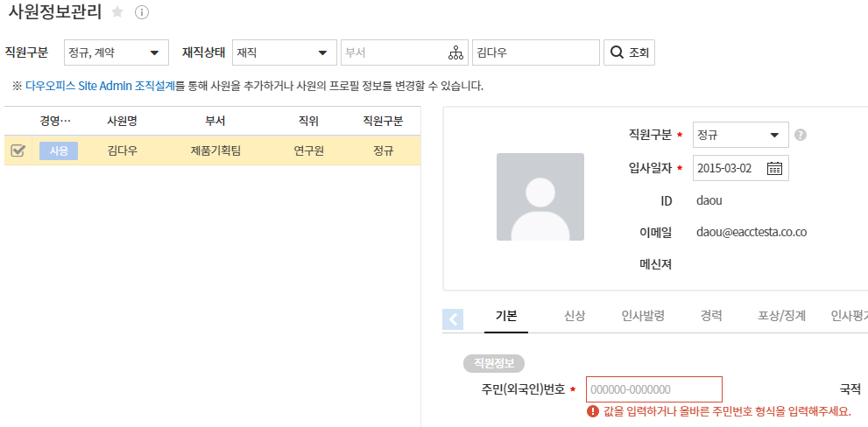Click the name search field containing 김다우
868x427 pixels.
[x=535, y=52]
